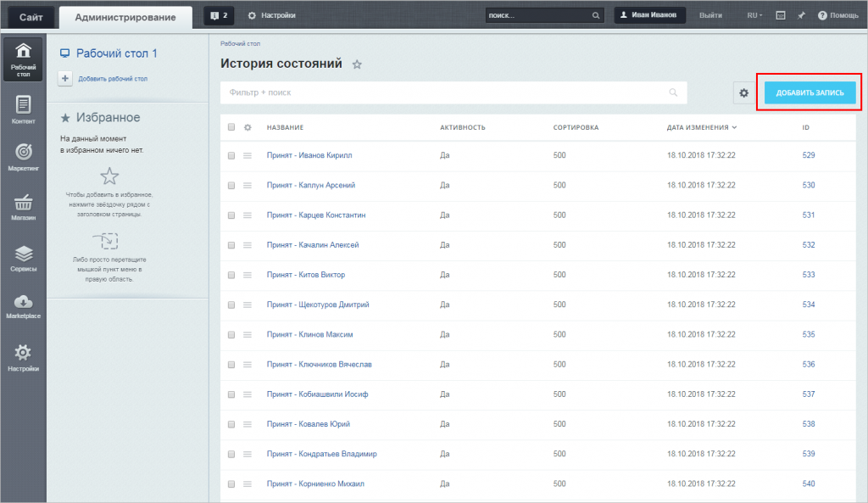Screen dimensions: 868x503
Task: Open the Рабочий стол breadcrumb link
Action: [x=240, y=43]
